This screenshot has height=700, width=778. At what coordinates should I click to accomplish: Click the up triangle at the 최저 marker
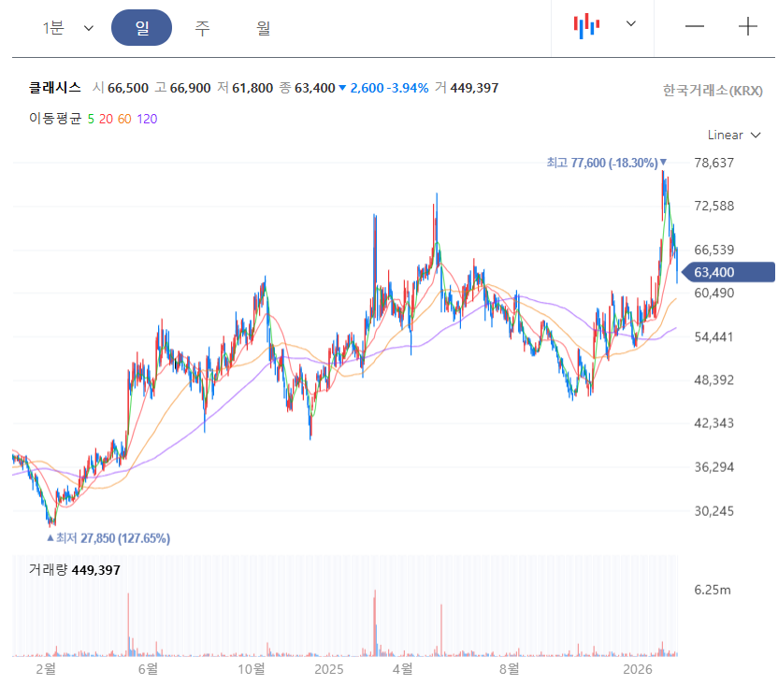click(50, 538)
